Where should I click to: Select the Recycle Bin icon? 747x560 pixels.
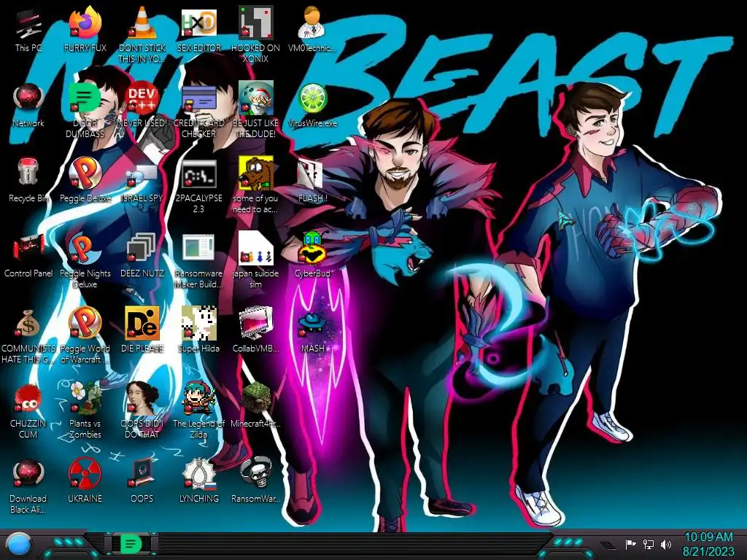(x=28, y=172)
